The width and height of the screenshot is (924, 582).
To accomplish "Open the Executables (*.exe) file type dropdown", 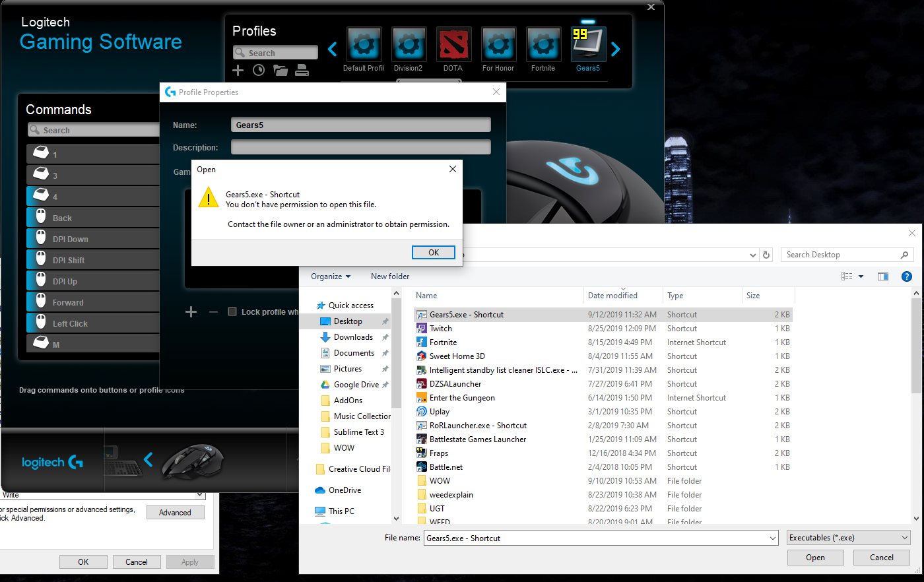I will click(x=849, y=538).
